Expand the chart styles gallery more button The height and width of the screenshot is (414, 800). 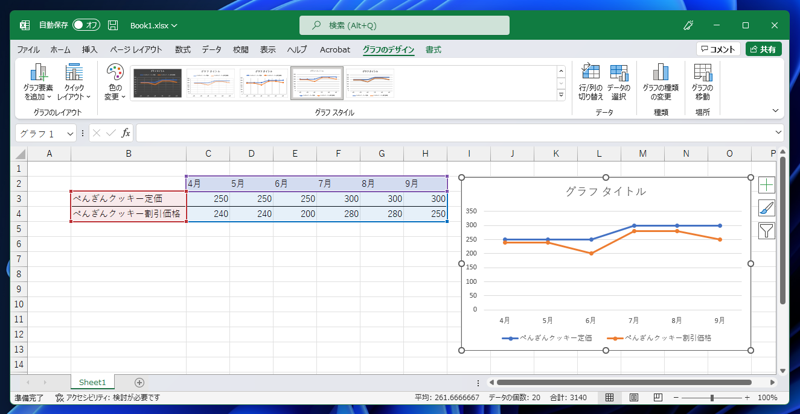pyautogui.click(x=561, y=95)
